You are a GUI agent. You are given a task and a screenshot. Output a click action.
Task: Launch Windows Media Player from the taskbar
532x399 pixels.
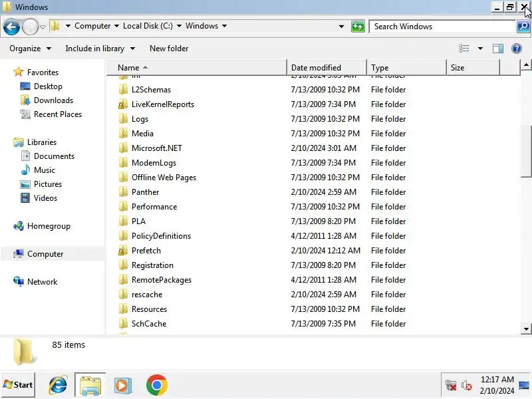pos(122,385)
